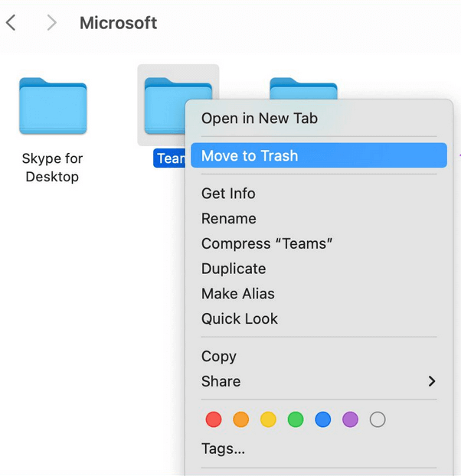Apply the red tag color
The image size is (461, 476).
tap(214, 419)
